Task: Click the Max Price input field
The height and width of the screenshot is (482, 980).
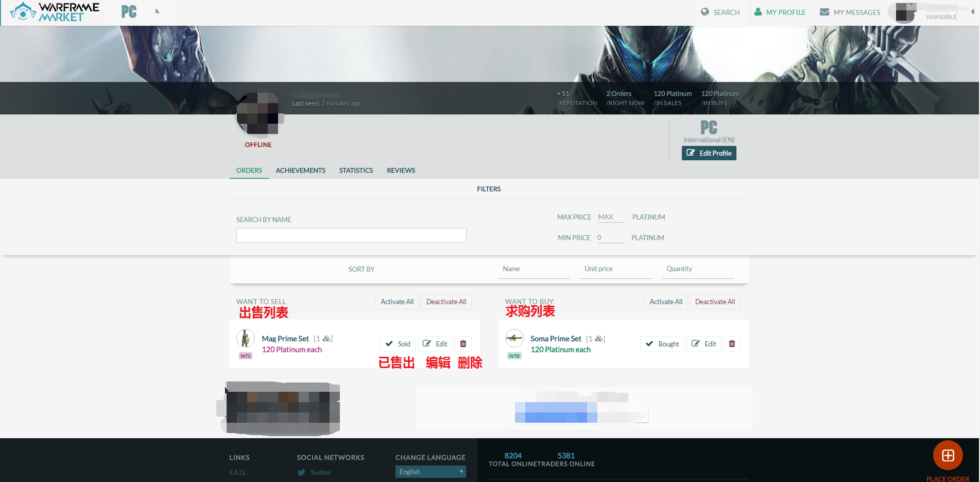Action: tap(611, 217)
